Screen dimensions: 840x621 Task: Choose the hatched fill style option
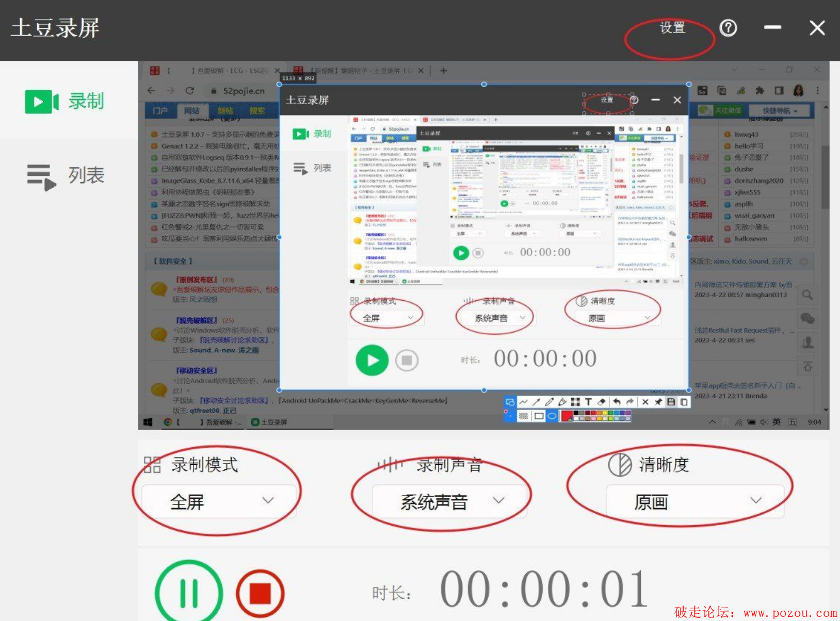pos(524,416)
